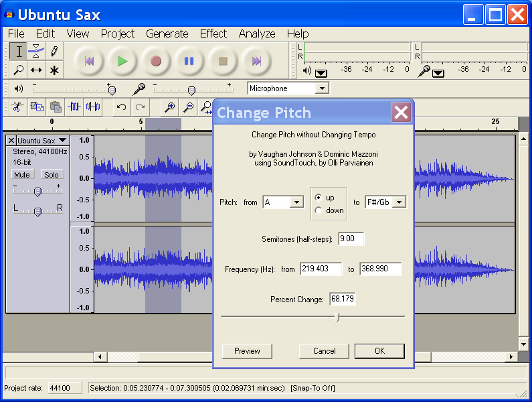This screenshot has height=402, width=532.
Task: Click the Cancel button
Action: 324,351
